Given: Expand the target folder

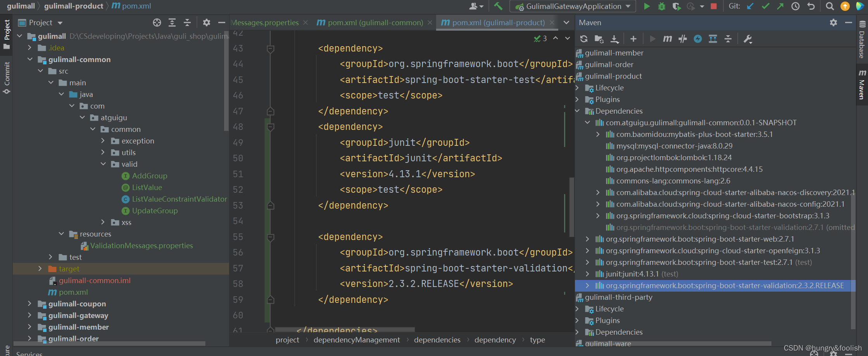Looking at the screenshot, I should pyautogui.click(x=40, y=269).
